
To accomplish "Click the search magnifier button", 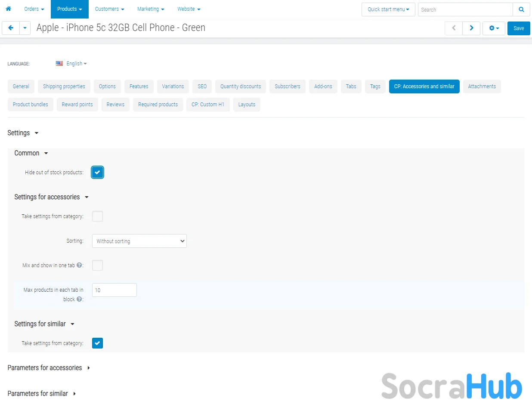I will (521, 9).
